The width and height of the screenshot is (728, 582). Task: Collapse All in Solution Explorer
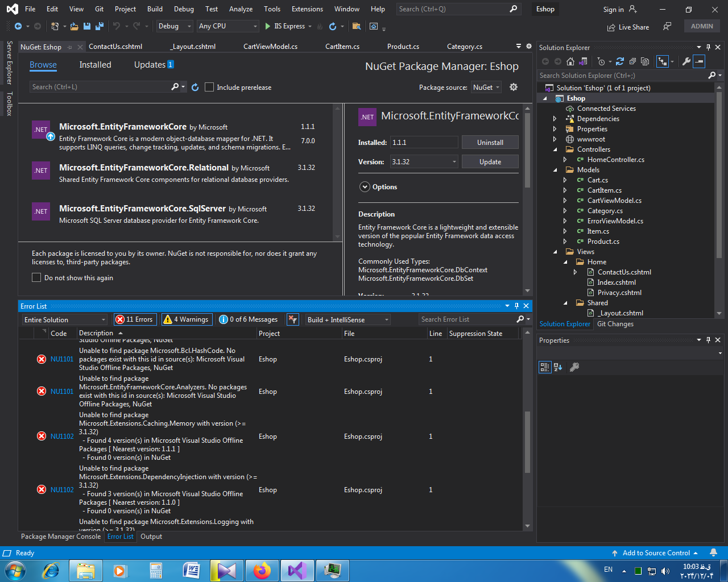[633, 61]
